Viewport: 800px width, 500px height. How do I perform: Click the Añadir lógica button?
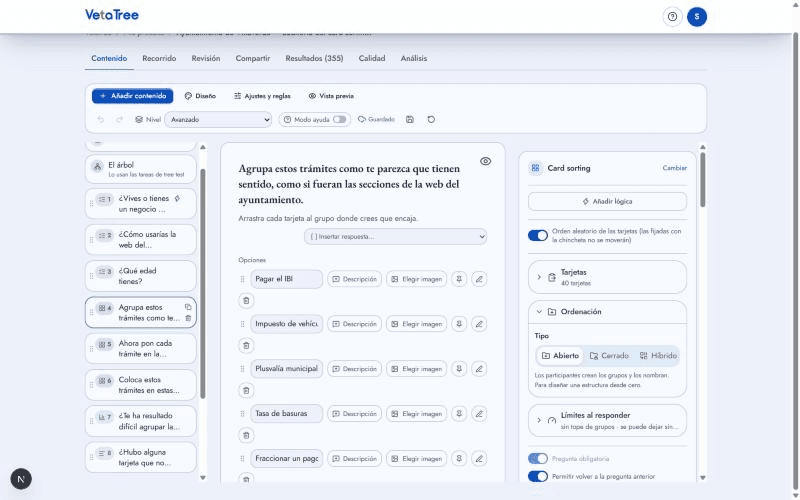[x=607, y=202]
